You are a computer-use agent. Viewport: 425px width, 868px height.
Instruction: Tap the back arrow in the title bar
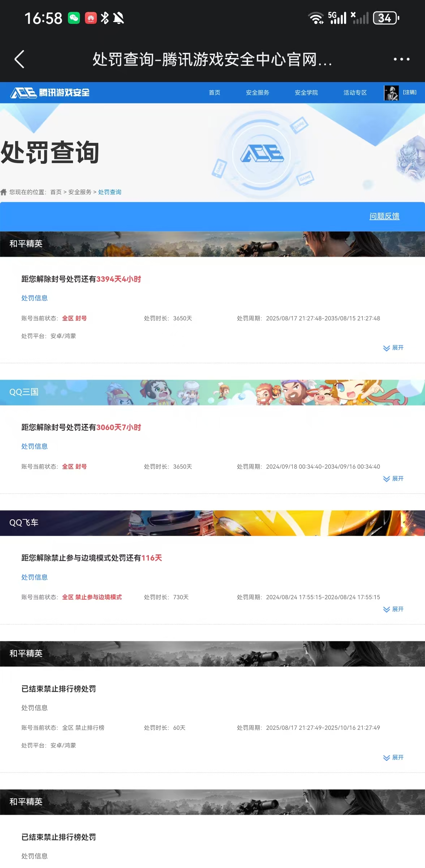point(20,59)
